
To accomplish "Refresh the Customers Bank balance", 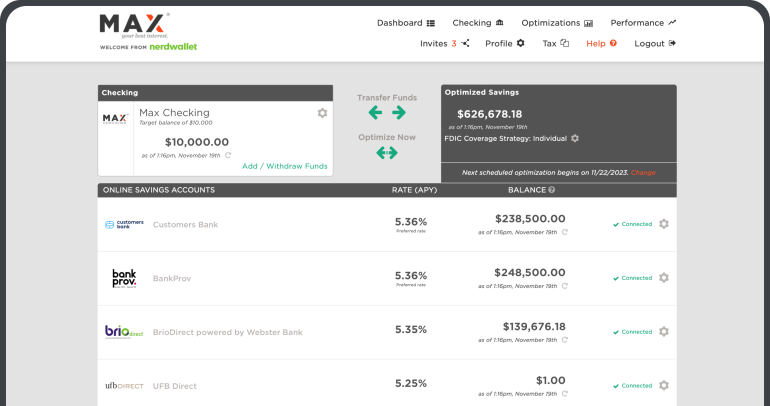I will coord(564,232).
